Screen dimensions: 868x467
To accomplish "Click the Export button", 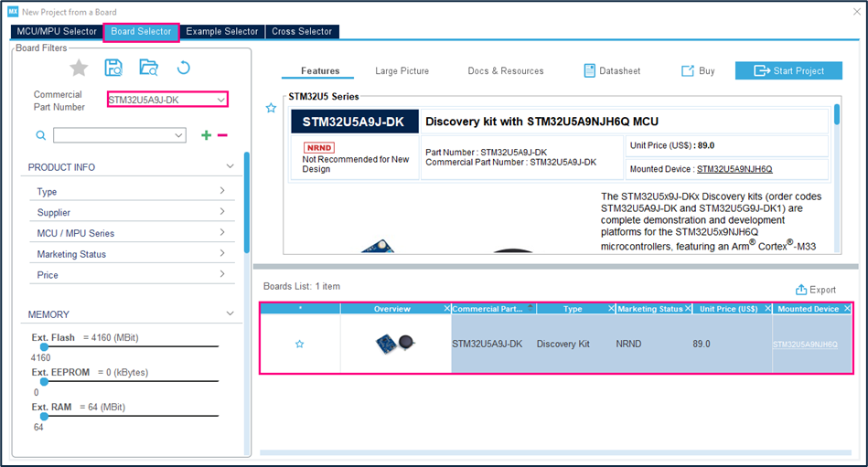I will coord(816,290).
